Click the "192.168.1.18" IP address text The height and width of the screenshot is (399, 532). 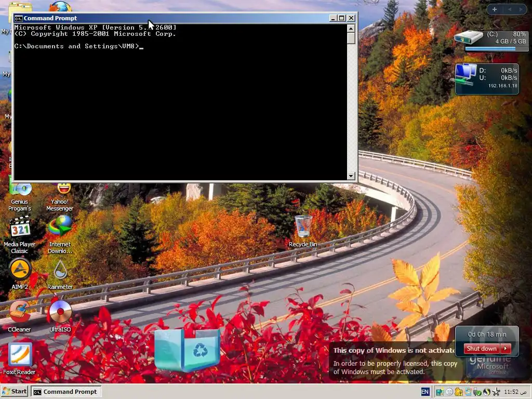503,86
